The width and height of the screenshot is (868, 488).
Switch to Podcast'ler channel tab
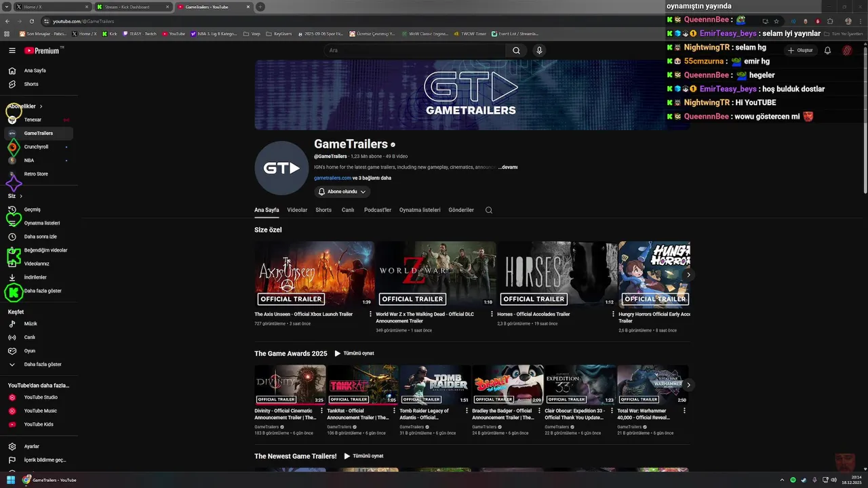tap(378, 210)
